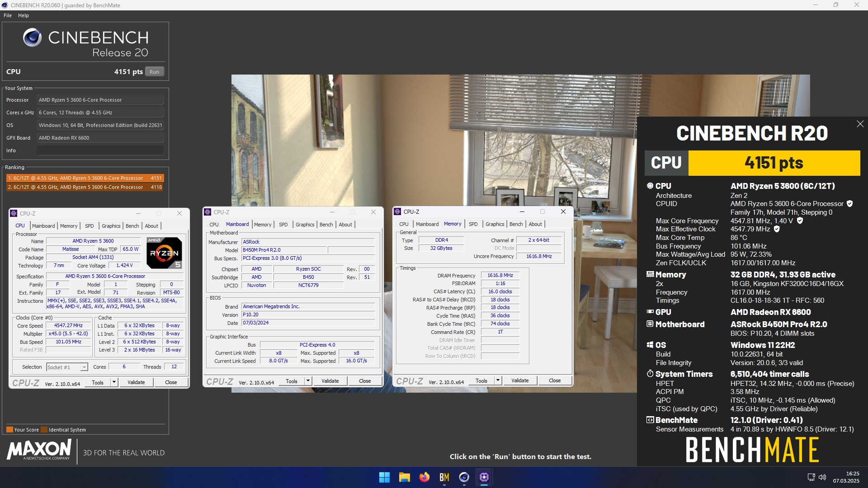Click the Info input field
Viewport: 868px width, 488px height.
[100, 150]
